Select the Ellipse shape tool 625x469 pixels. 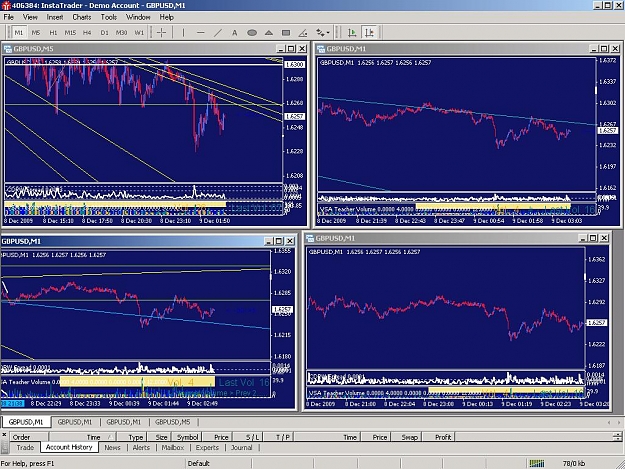252,33
